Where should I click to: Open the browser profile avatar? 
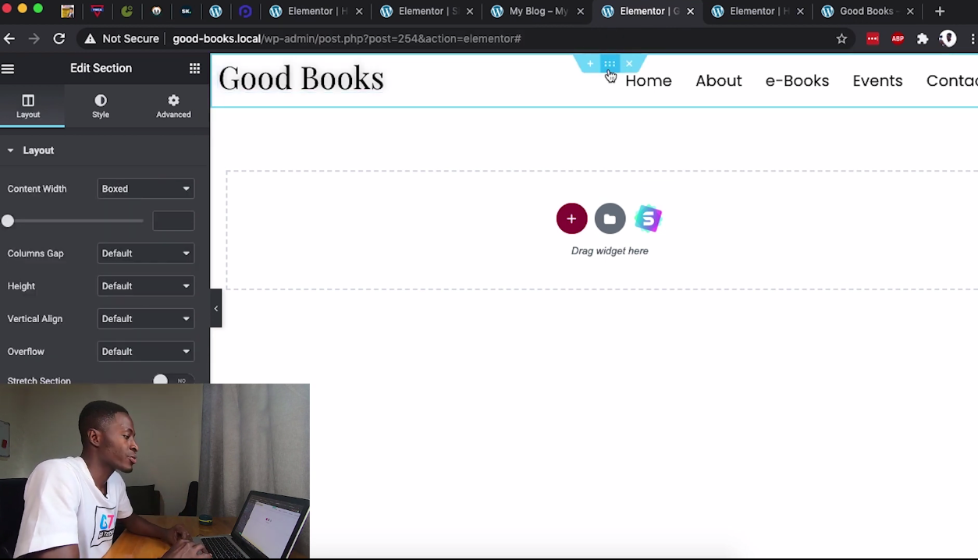click(x=948, y=39)
